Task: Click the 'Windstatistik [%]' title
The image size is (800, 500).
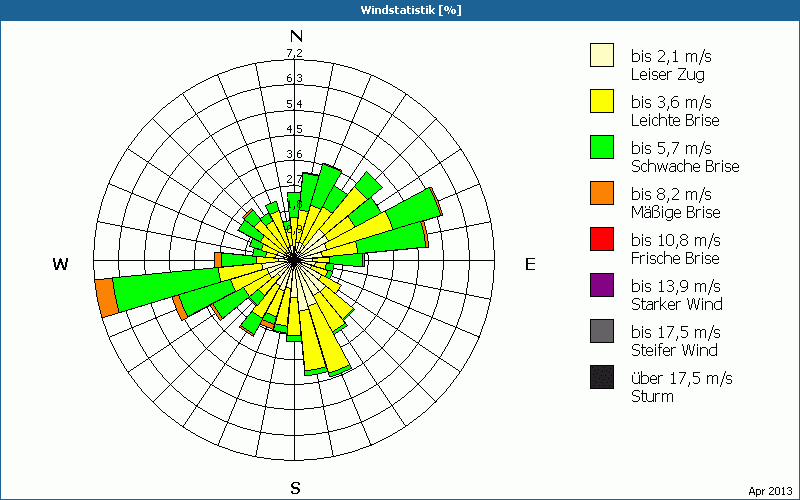Action: (411, 10)
